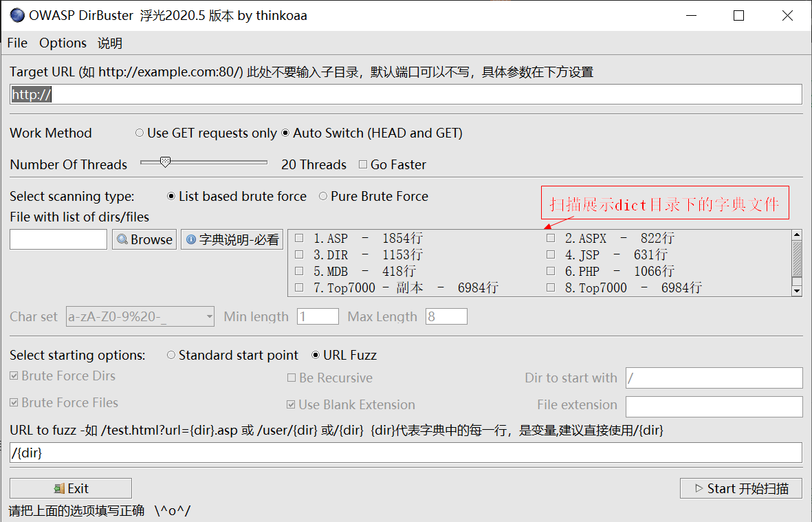Toggle the Brute Force Dirs checkbox
The width and height of the screenshot is (812, 522).
(x=14, y=376)
